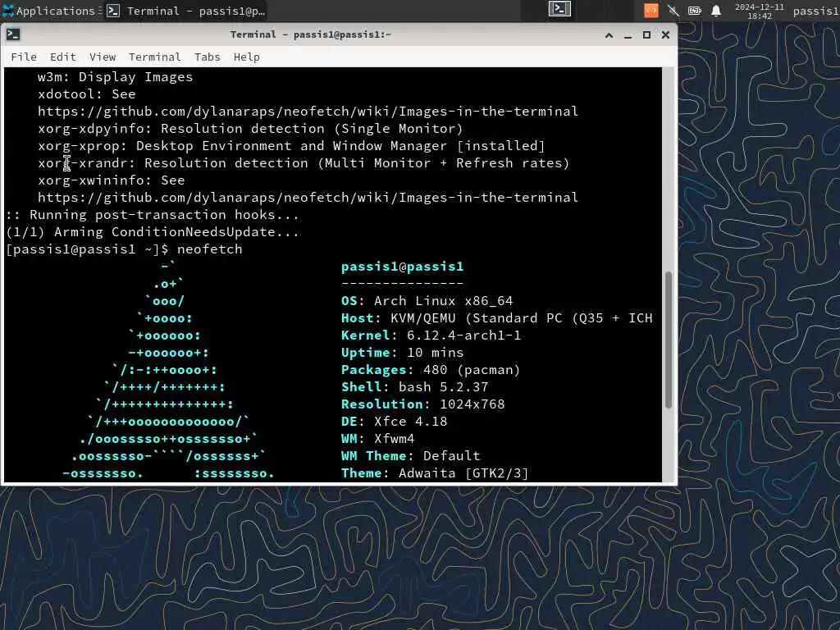Click the first neofetch wiki GitHub URL
Image resolution: width=840 pixels, height=630 pixels.
point(308,112)
